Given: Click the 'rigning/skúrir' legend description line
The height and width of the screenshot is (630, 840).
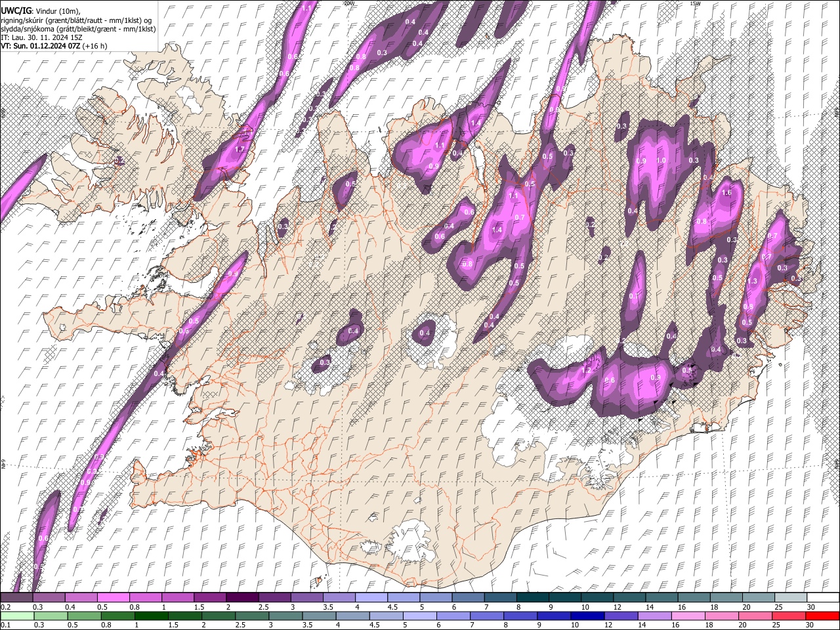Looking at the screenshot, I should pos(76,20).
